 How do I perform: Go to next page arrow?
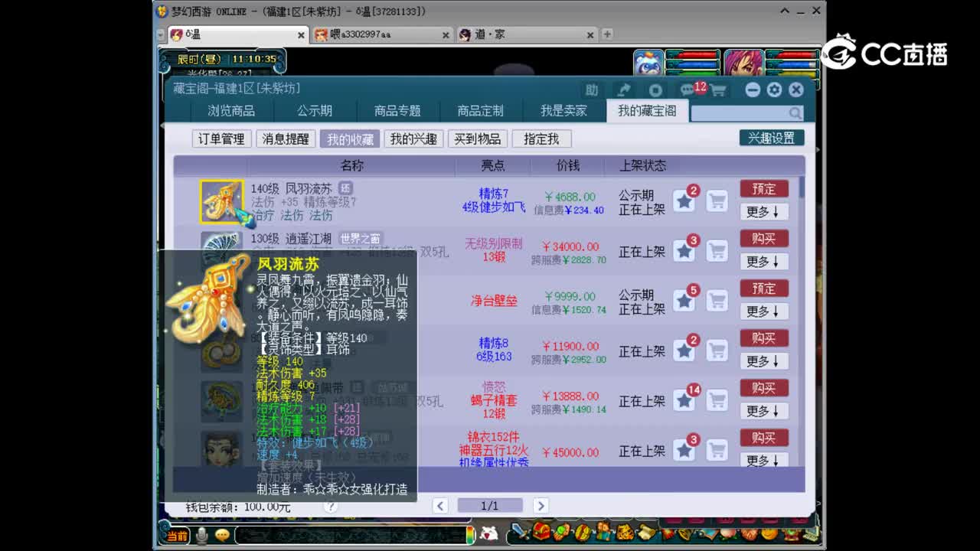pyautogui.click(x=541, y=505)
